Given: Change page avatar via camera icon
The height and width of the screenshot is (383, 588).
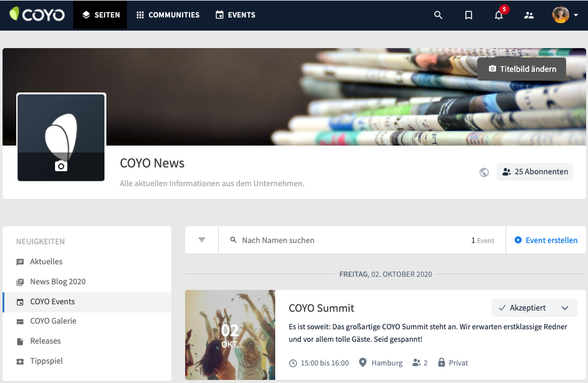Looking at the screenshot, I should (61, 166).
